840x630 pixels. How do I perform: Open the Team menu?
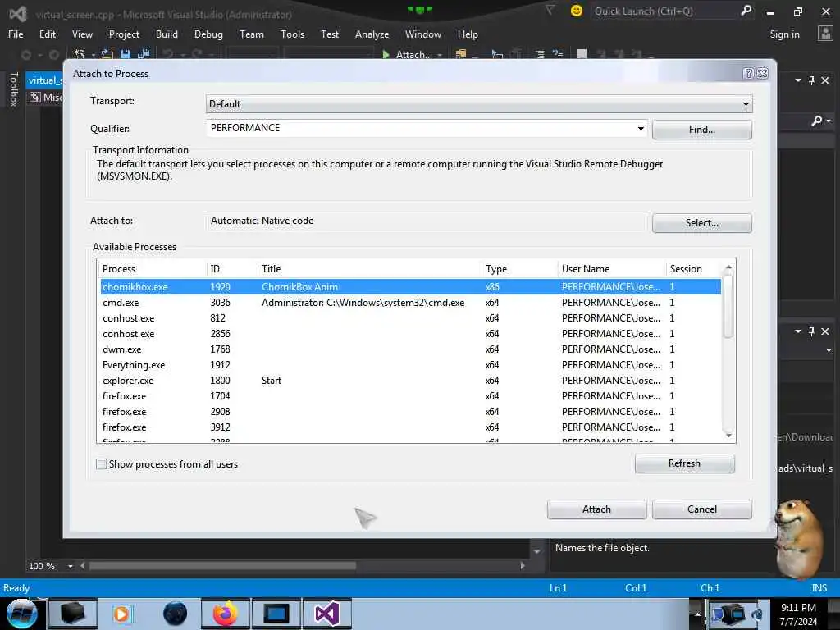point(252,34)
